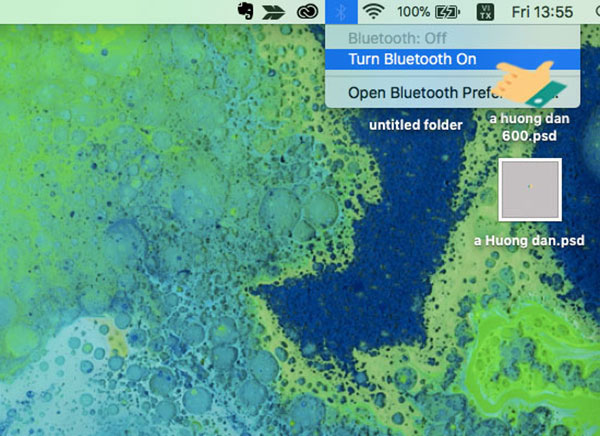Open the Creative Cloud menu bar icon
Screen dimensions: 600x436
pyautogui.click(x=308, y=11)
